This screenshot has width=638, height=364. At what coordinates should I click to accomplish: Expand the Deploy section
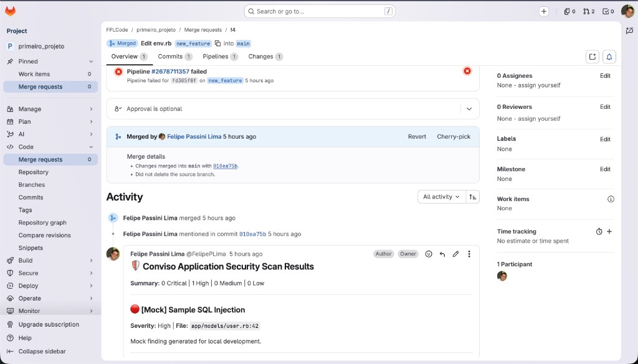pos(91,286)
